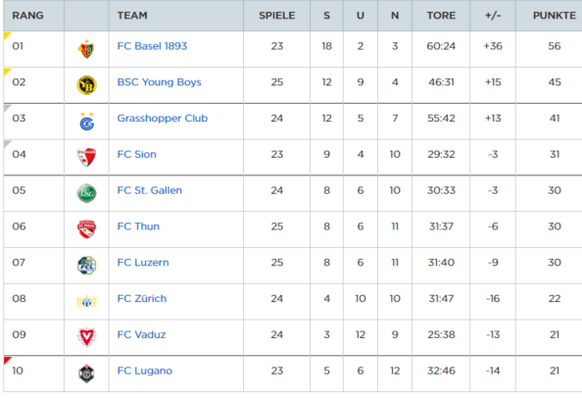Click the FC Thun red crest

pos(86,229)
